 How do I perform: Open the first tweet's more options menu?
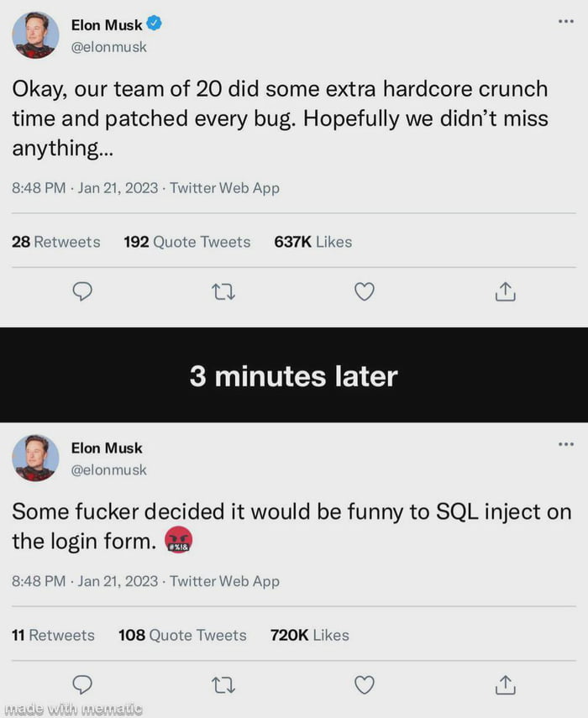pyautogui.click(x=565, y=20)
